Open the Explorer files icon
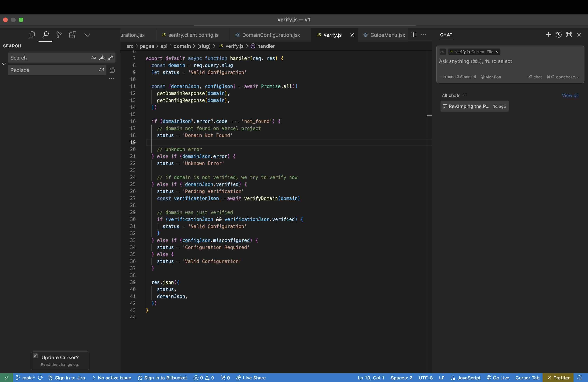This screenshot has height=382, width=588. click(32, 35)
